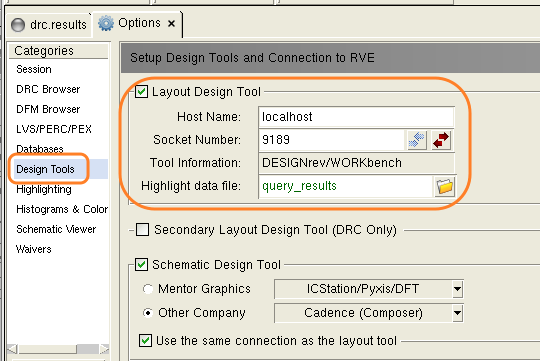The width and height of the screenshot is (540, 361).
Task: Open the Cadence (Composer) dropdown
Action: [368, 313]
